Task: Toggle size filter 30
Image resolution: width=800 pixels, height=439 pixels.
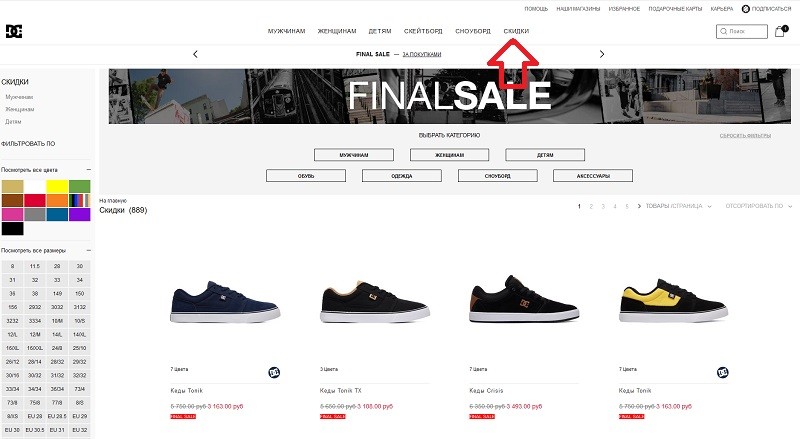Action: [80, 266]
